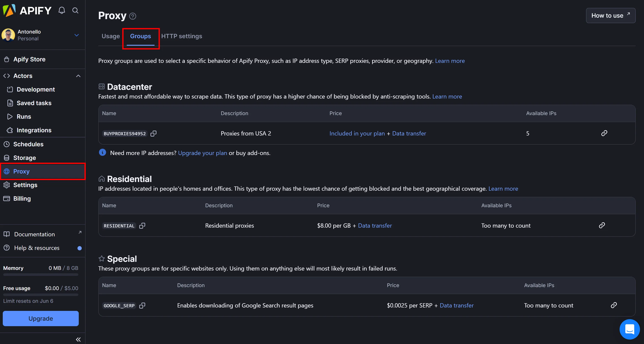This screenshot has height=344, width=644.
Task: Collapse the Actors section chevron
Action: point(78,76)
